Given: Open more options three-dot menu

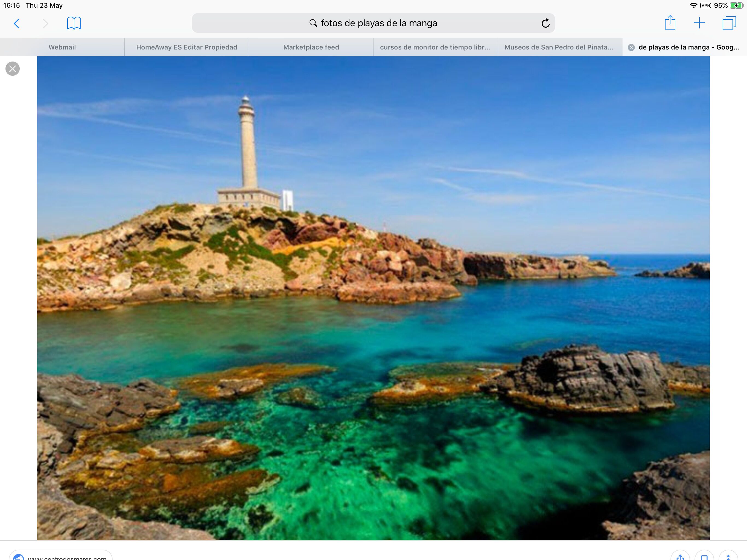Looking at the screenshot, I should tap(728, 557).
